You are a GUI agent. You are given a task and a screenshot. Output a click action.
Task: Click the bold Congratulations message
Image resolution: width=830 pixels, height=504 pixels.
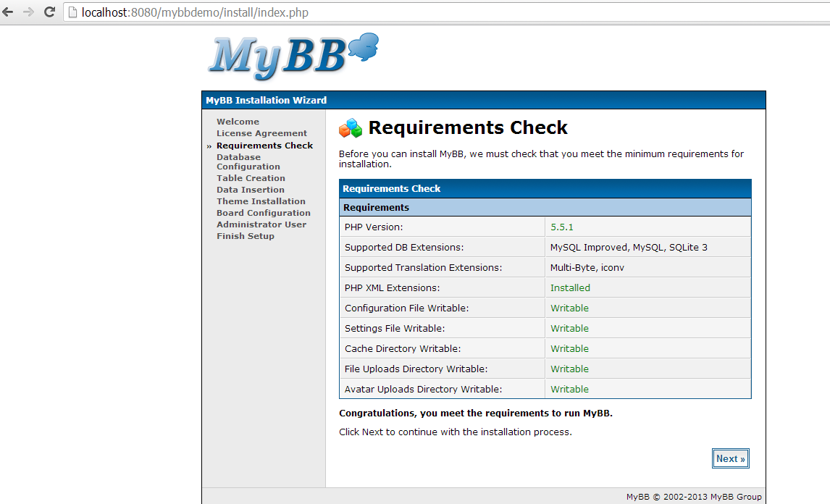476,413
